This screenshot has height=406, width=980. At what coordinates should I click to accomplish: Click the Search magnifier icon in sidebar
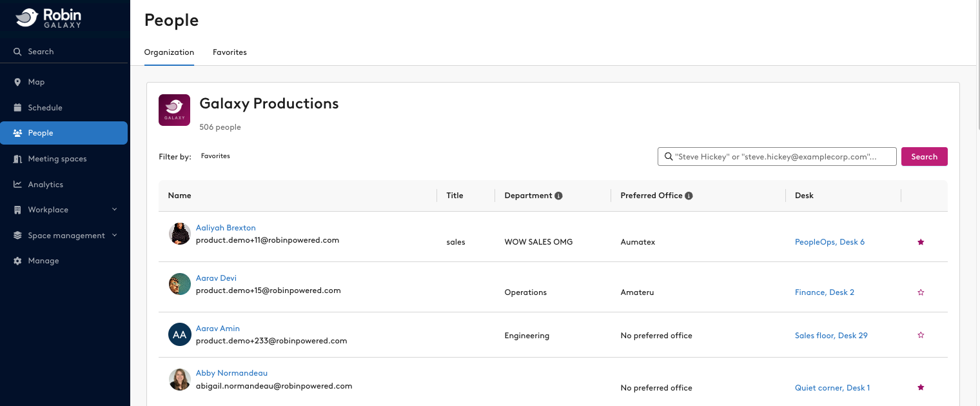17,52
